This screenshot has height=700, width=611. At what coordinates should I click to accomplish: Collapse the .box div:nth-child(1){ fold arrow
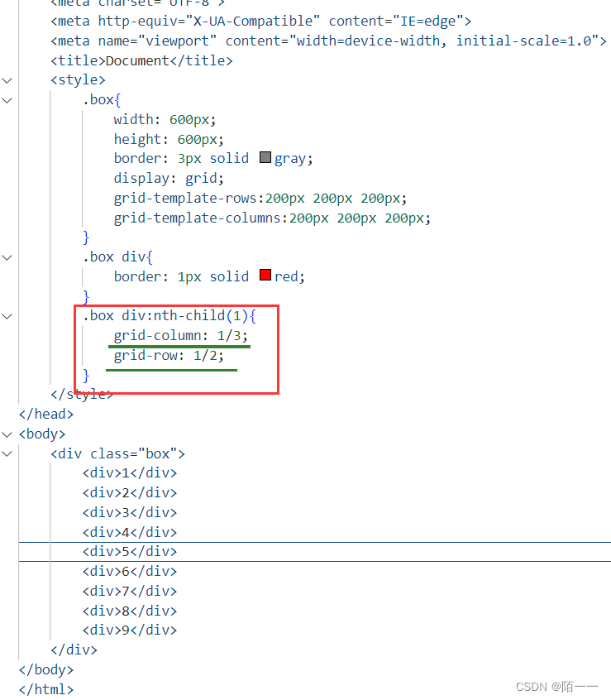click(x=7, y=316)
